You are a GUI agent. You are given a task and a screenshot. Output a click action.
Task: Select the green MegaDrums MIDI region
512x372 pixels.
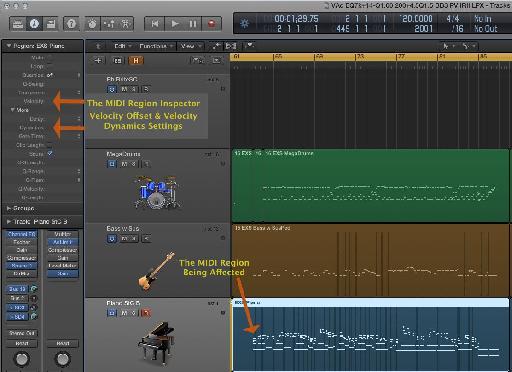370,185
